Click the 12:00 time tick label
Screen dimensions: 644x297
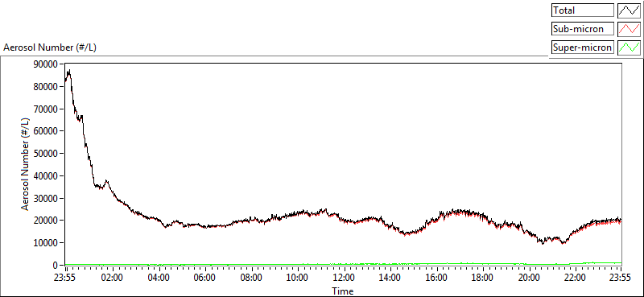point(344,277)
